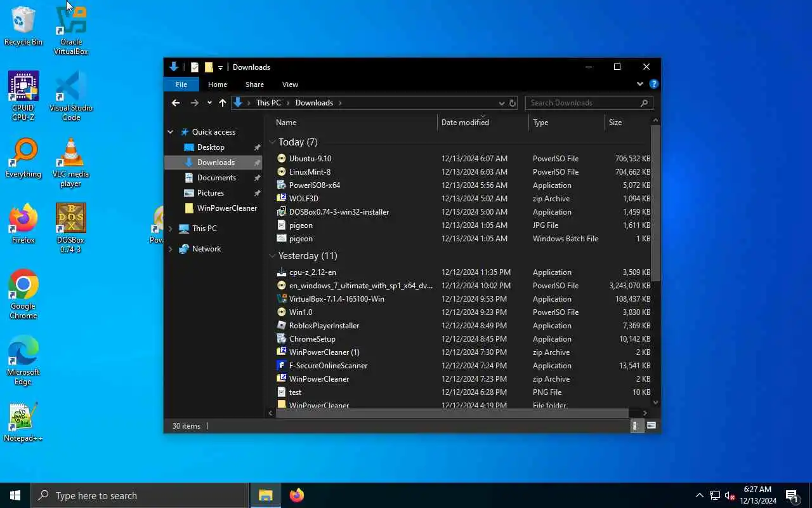The width and height of the screenshot is (812, 508).
Task: Click Properties icon in quick access toolbar
Action: [194, 67]
